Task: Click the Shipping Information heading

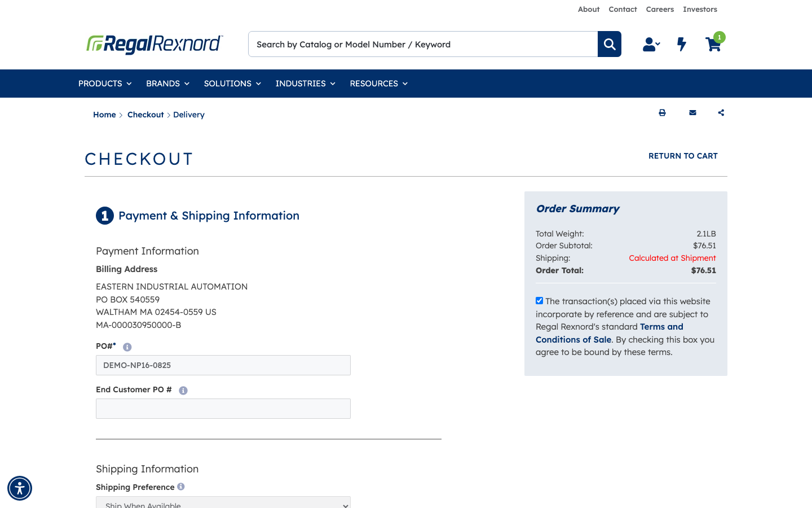Action: [x=147, y=469]
